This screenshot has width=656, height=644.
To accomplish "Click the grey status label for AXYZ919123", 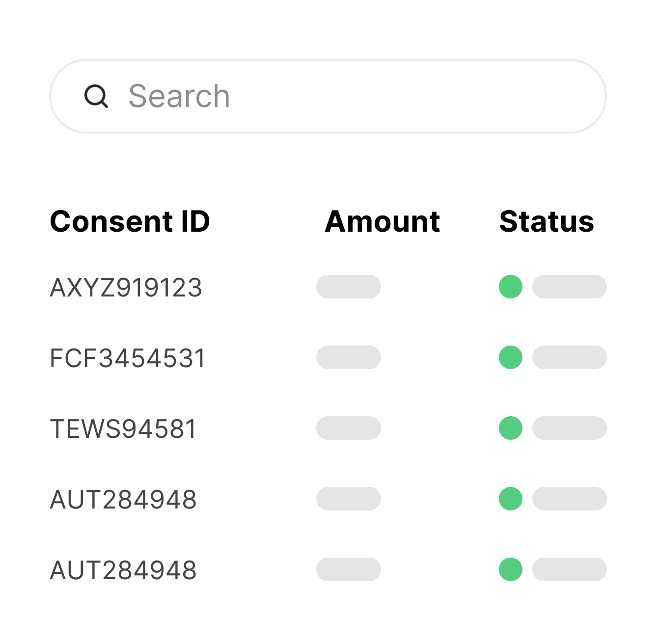I will 570,287.
